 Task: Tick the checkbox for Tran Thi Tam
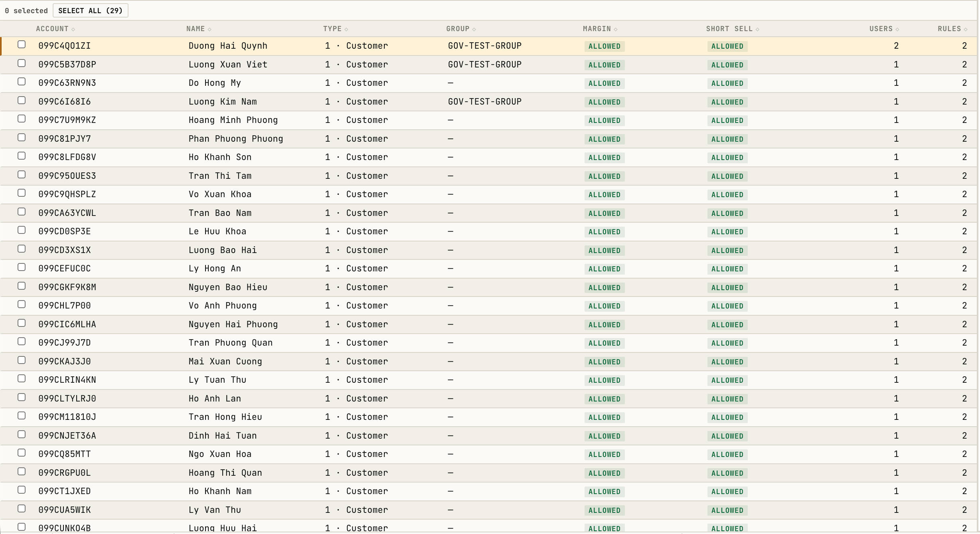click(x=22, y=175)
